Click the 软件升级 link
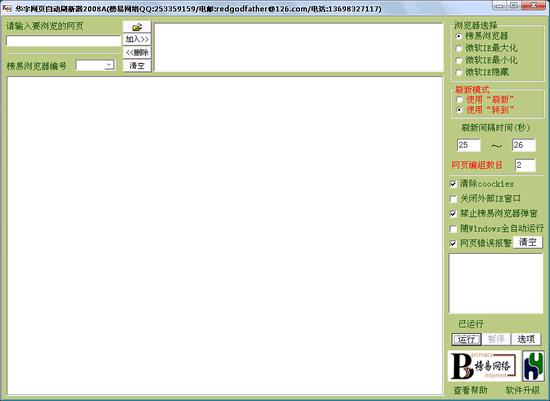The width and height of the screenshot is (550, 401). (x=522, y=390)
